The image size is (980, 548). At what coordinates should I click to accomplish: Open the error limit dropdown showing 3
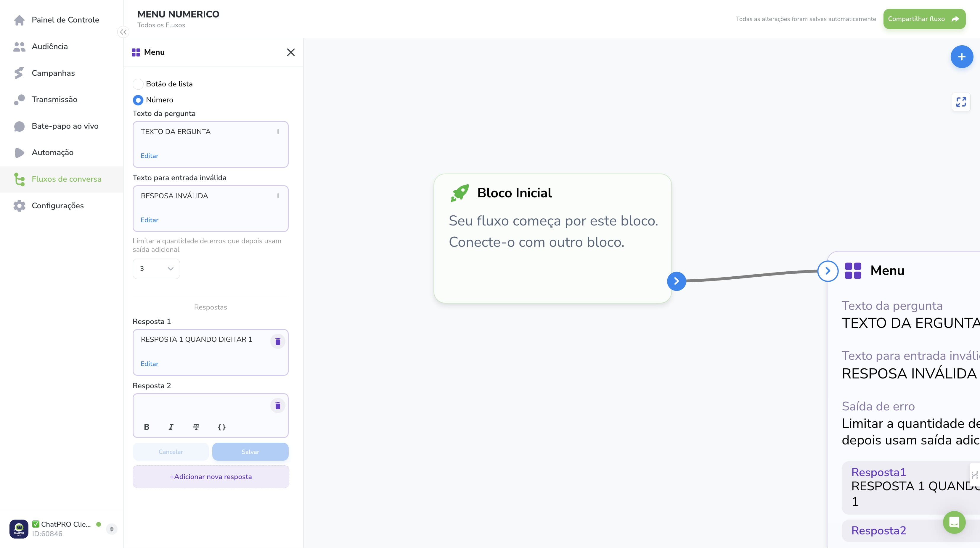tap(156, 269)
